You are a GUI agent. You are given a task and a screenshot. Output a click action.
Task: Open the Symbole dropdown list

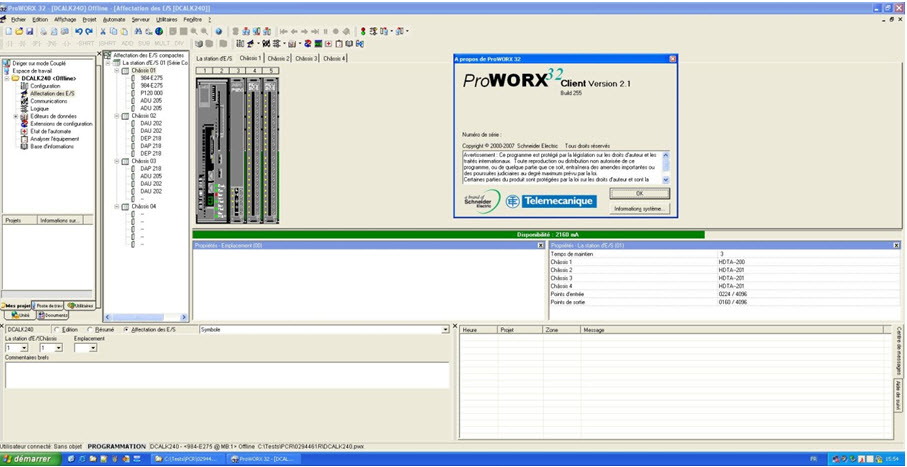click(x=445, y=329)
